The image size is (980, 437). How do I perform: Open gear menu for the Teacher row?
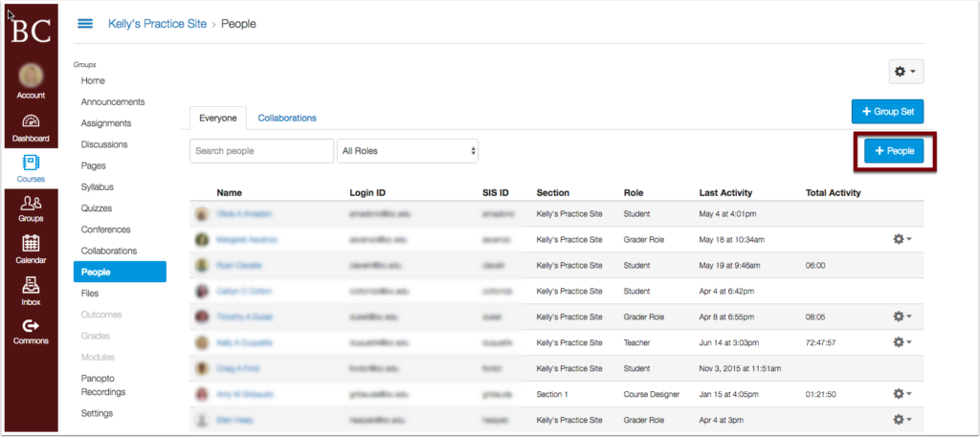click(902, 341)
